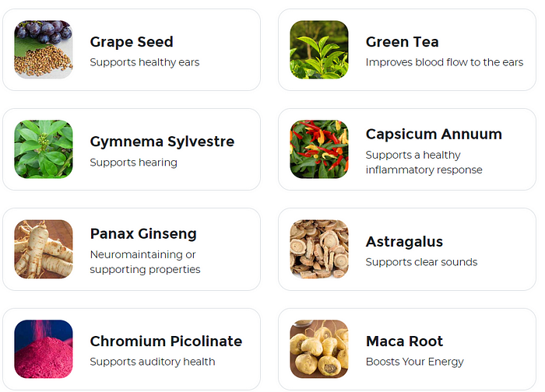This screenshot has height=392, width=545.
Task: Click the maca root bulbs image
Action: (319, 348)
